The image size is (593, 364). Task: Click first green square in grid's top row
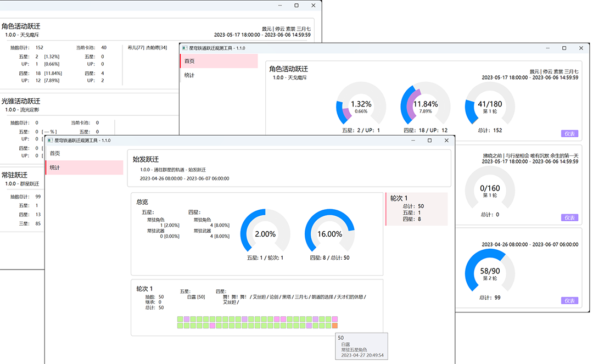pyautogui.click(x=181, y=319)
